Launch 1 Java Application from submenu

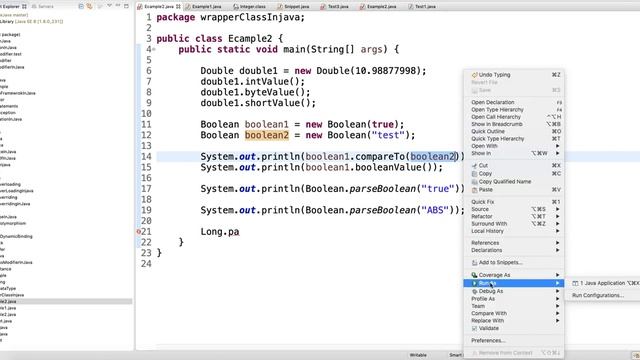pos(602,283)
